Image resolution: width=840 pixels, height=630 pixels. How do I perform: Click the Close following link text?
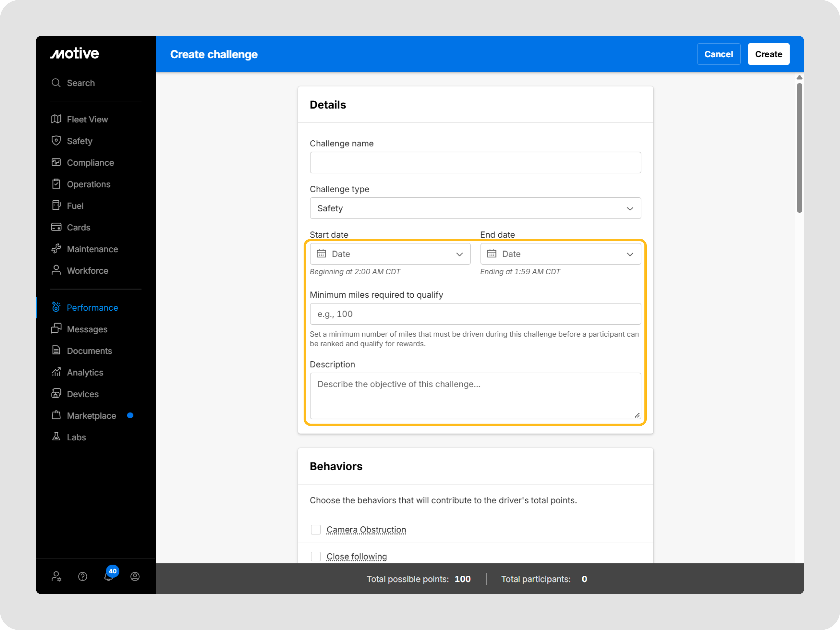(357, 556)
